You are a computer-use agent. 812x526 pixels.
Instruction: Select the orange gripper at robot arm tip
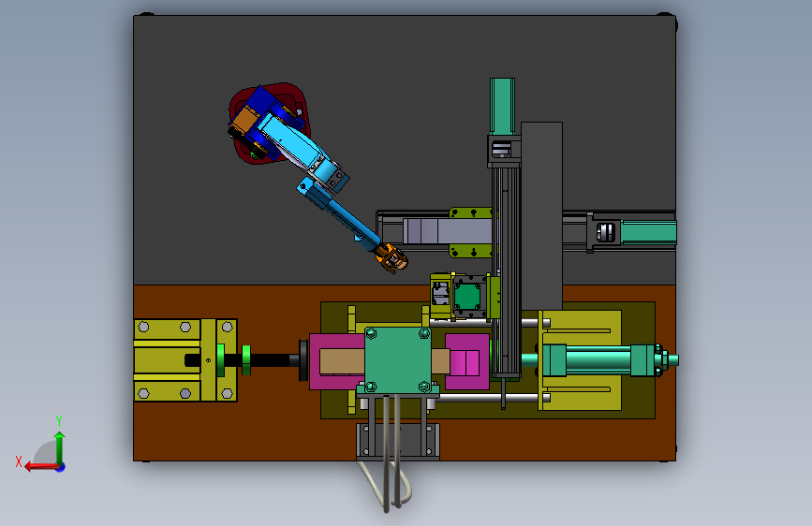tap(391, 257)
